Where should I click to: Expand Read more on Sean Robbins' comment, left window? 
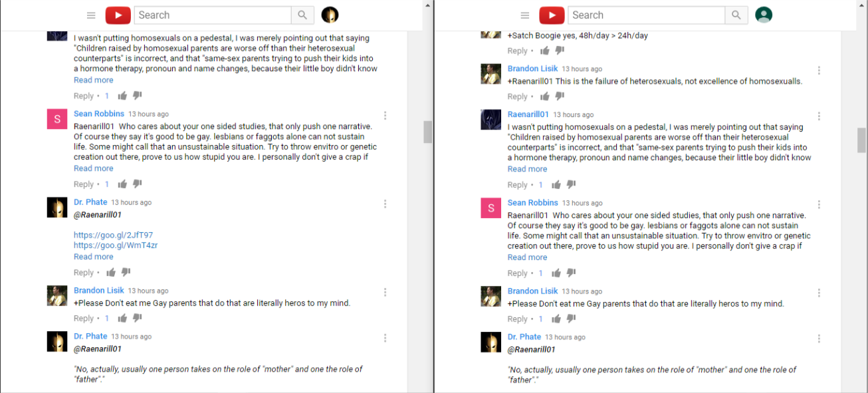94,168
